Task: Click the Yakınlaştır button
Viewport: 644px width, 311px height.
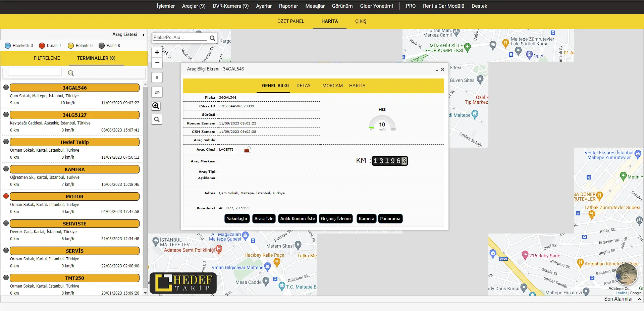Action: point(237,218)
